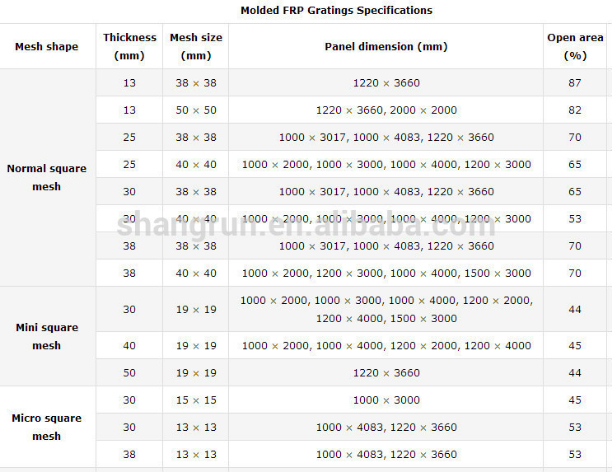
Task: Click the 'Normal square mesh' row label
Action: [x=47, y=178]
